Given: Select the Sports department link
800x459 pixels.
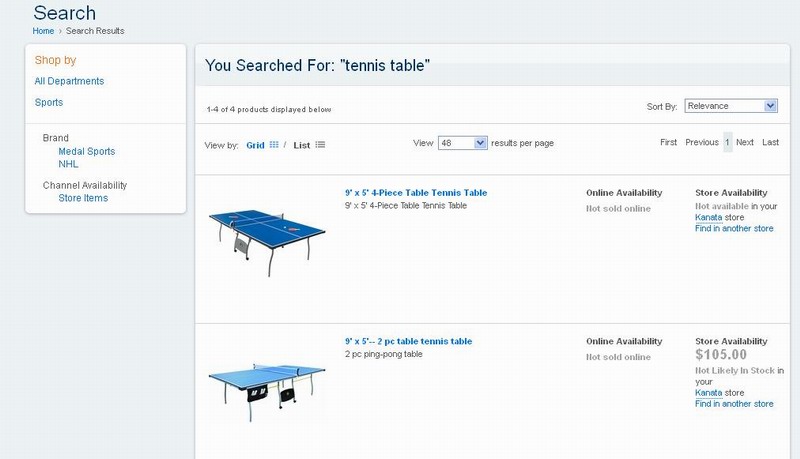Looking at the screenshot, I should click(x=49, y=102).
